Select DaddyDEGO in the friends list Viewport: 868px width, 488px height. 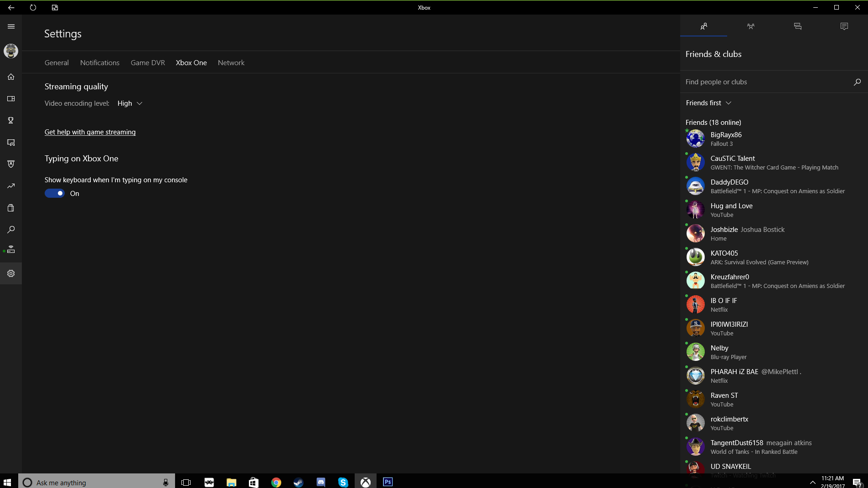tap(774, 186)
